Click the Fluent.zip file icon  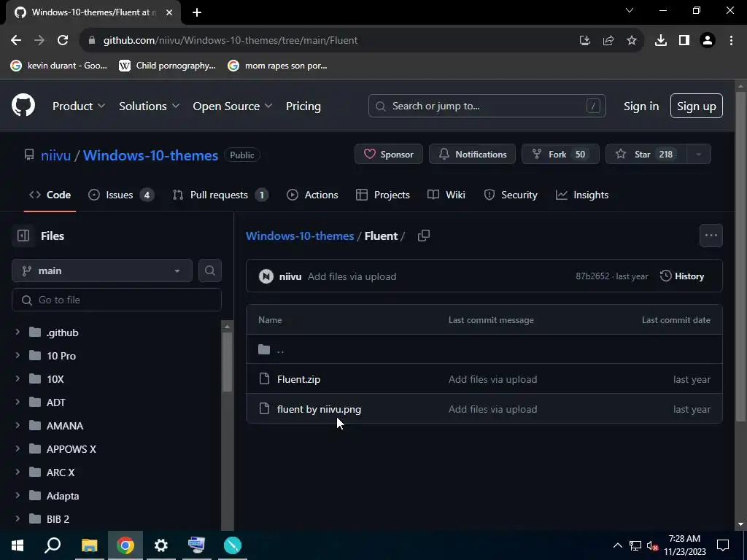(x=264, y=379)
